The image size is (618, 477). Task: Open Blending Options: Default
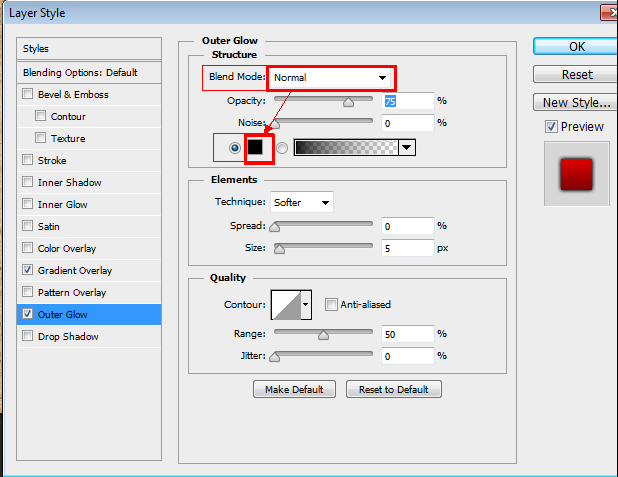[x=89, y=73]
